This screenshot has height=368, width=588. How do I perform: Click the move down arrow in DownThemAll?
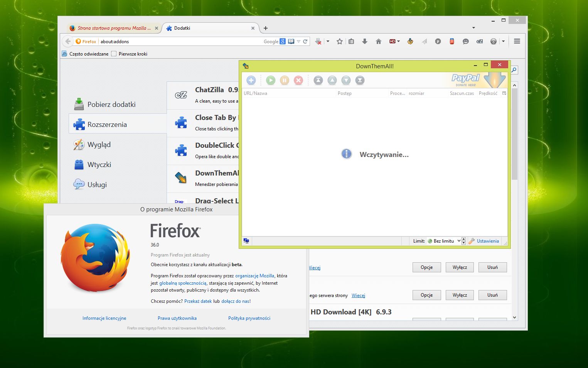(x=346, y=80)
